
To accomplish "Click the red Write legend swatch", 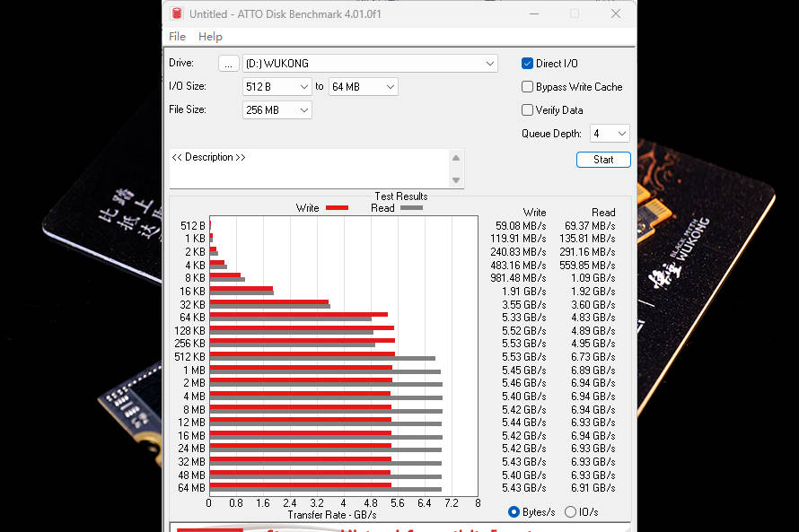I will [x=337, y=208].
